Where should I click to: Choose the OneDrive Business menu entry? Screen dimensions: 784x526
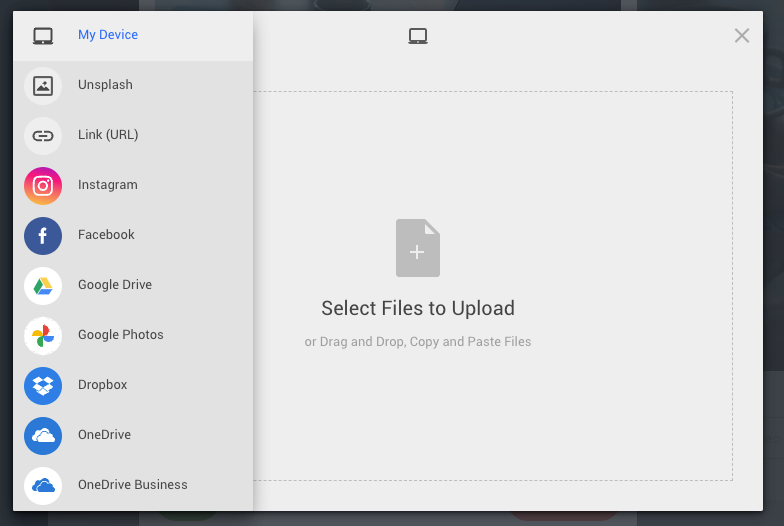click(x=132, y=485)
